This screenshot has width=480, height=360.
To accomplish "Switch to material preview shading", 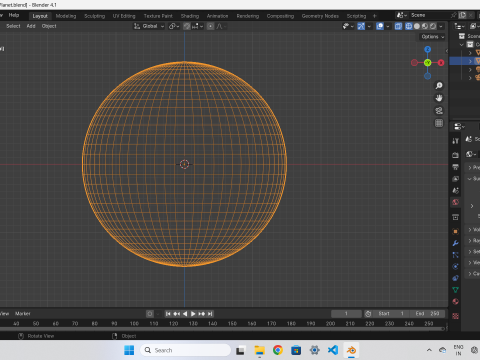I will tap(425, 26).
